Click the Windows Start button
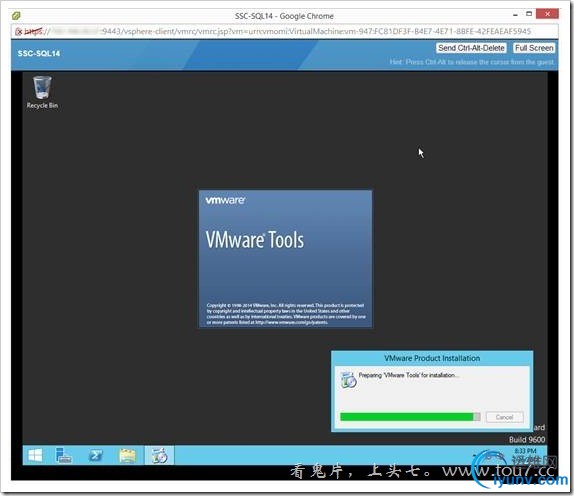This screenshot has width=574, height=496. (x=35, y=456)
